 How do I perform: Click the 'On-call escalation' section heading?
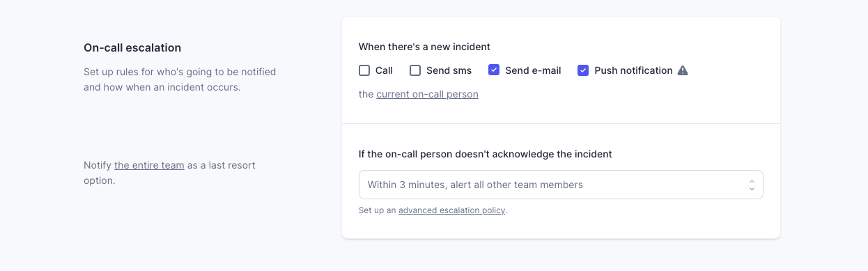click(x=132, y=47)
